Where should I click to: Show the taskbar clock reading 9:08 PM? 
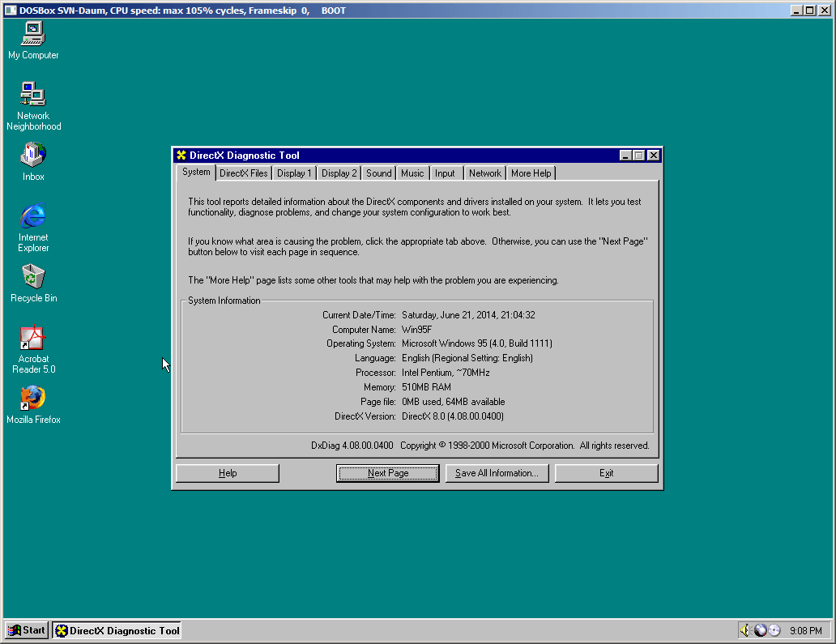coord(805,631)
